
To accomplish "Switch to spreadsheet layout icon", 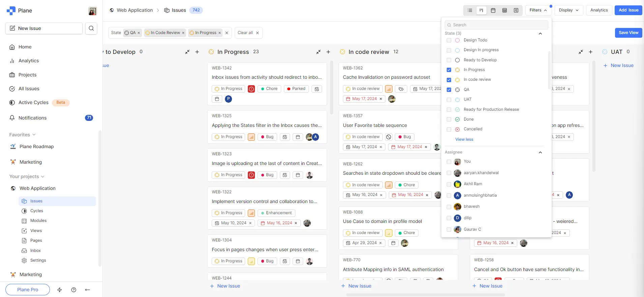I will 504,10.
